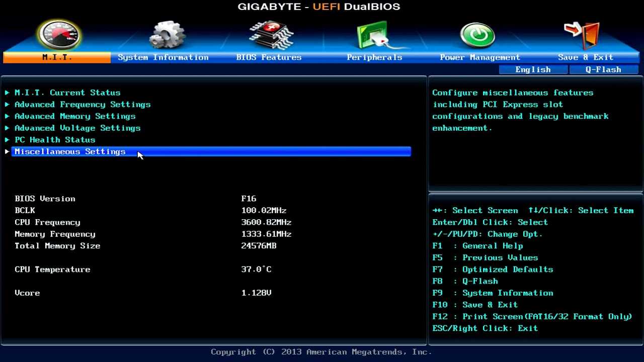Click the English language button

tap(533, 70)
